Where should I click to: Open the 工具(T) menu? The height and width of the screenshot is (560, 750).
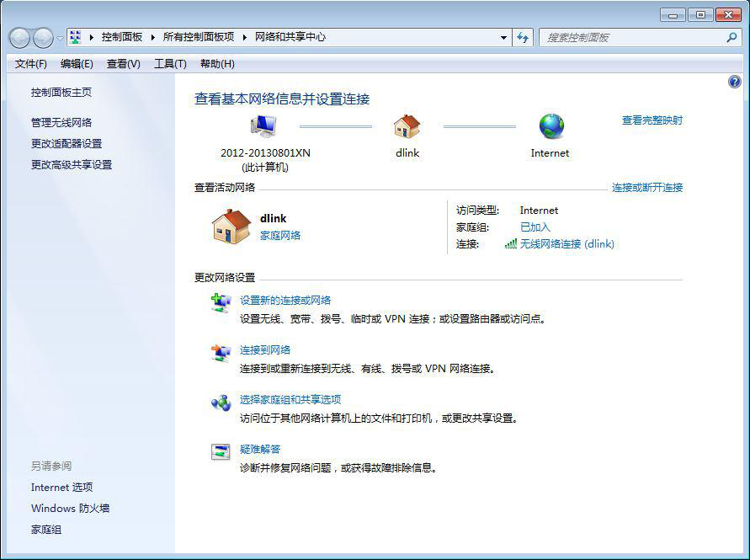point(170,64)
